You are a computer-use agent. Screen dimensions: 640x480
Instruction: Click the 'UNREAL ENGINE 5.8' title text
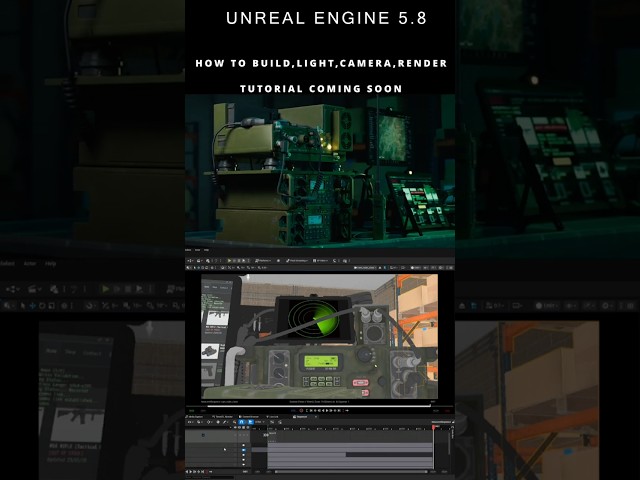(x=326, y=18)
